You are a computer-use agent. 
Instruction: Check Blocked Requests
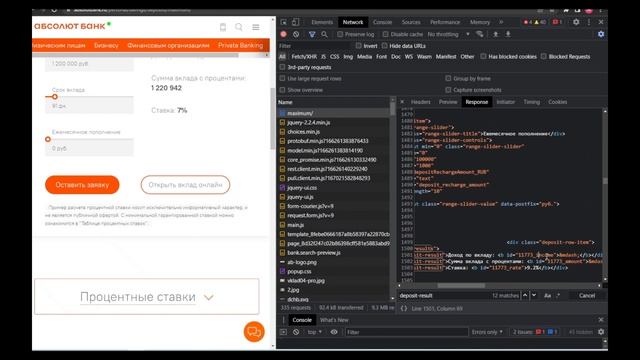(x=544, y=56)
